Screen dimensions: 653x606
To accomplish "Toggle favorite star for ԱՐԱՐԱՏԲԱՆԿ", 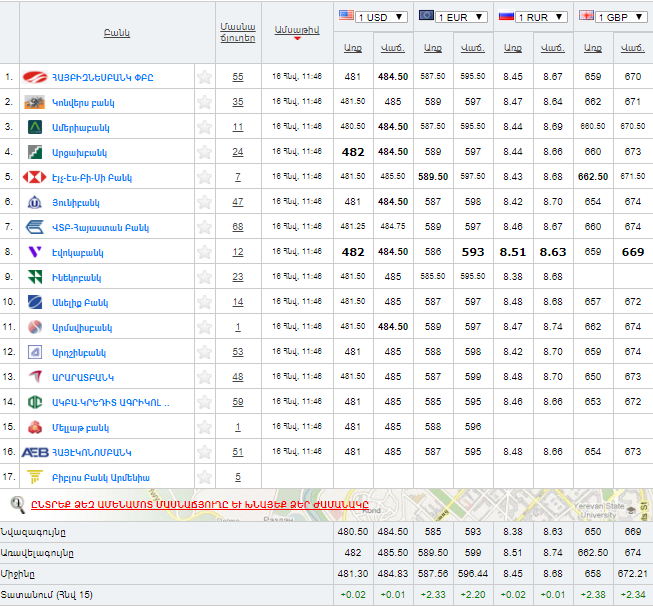I will pos(204,377).
